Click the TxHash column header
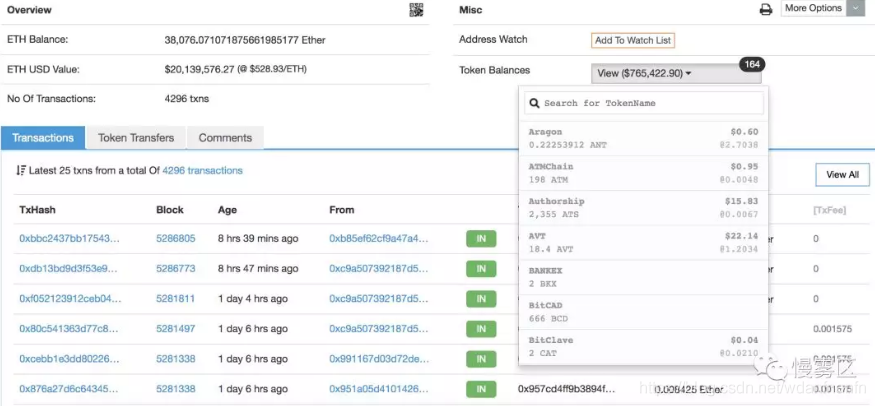 point(37,210)
